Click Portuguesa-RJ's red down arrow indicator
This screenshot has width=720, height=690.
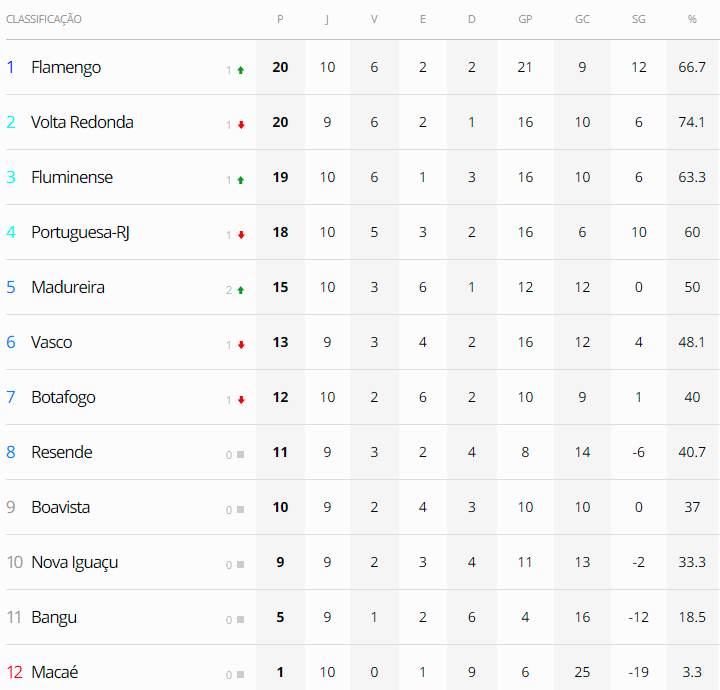pyautogui.click(x=240, y=235)
